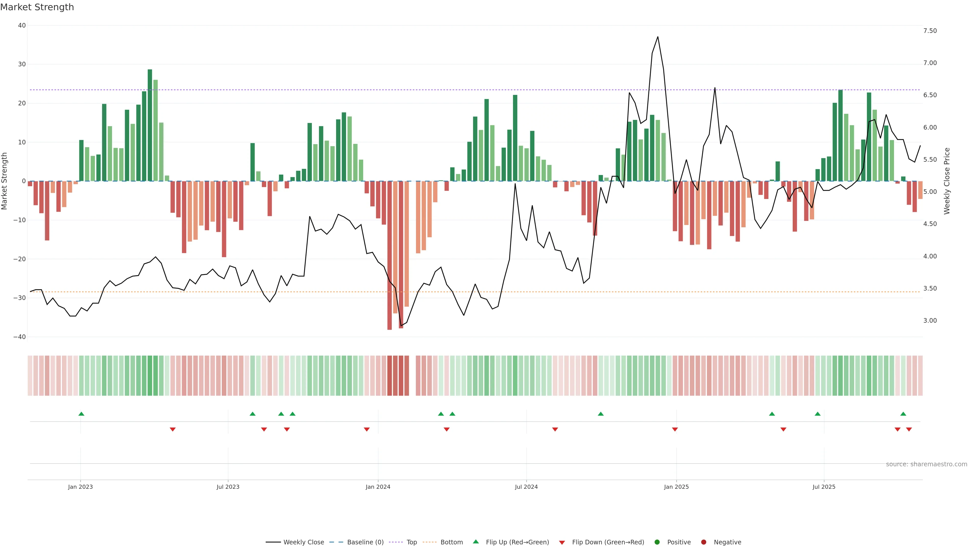Click the red flip-down marker at Jan 2025
Screen dimensions: 980x551
pyautogui.click(x=675, y=429)
